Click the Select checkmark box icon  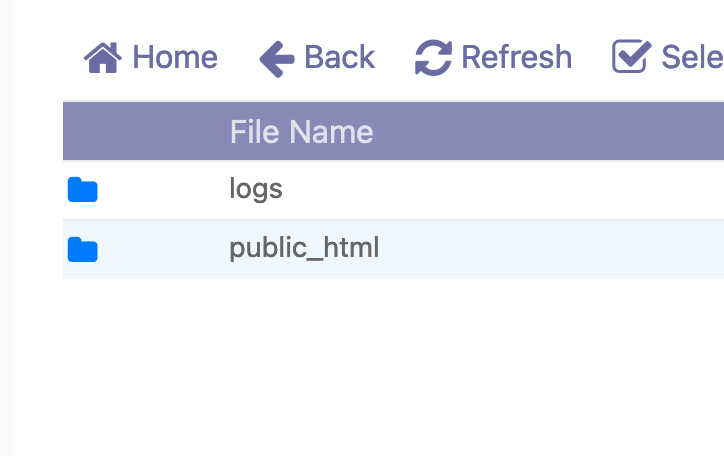click(x=631, y=56)
